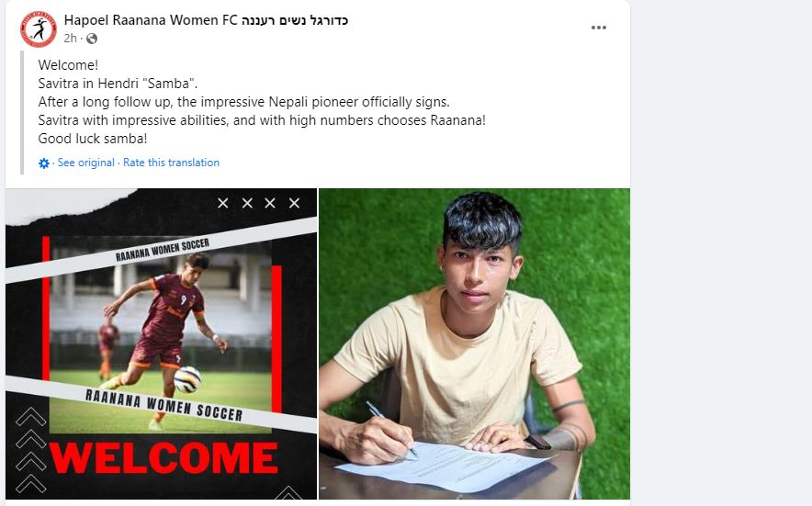Click the translated post text starting with Welcome

262,102
